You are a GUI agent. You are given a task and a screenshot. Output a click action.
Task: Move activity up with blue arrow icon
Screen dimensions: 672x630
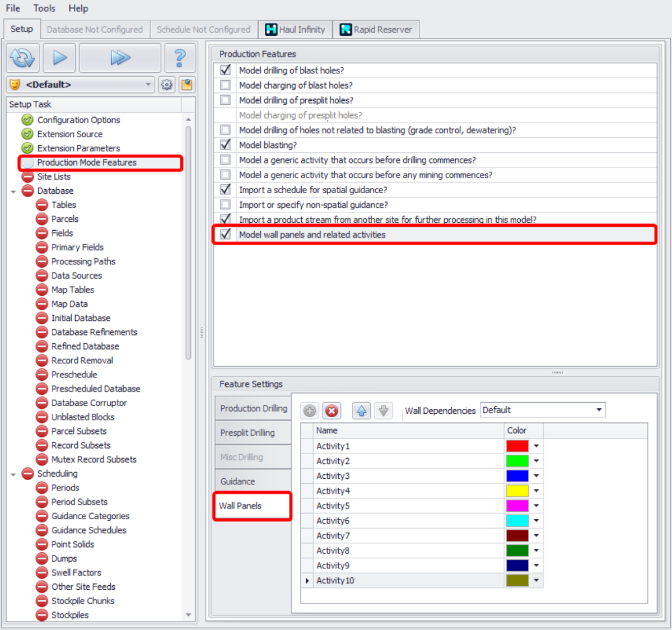point(361,411)
